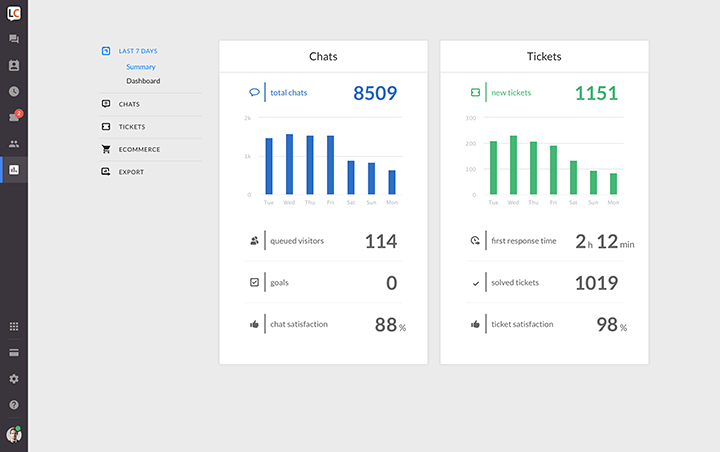Select the Sat bar in the Chats chart
Screen dimensions: 720x452
(x=351, y=177)
